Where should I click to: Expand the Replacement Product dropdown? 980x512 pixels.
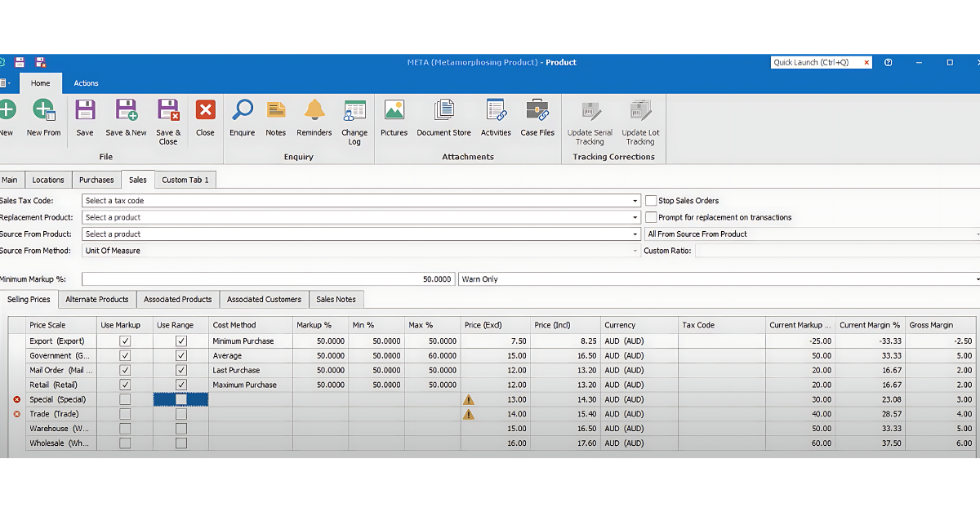coord(635,217)
